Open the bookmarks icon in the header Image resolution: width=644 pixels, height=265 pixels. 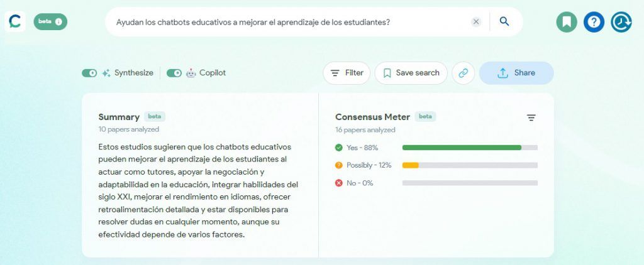567,22
